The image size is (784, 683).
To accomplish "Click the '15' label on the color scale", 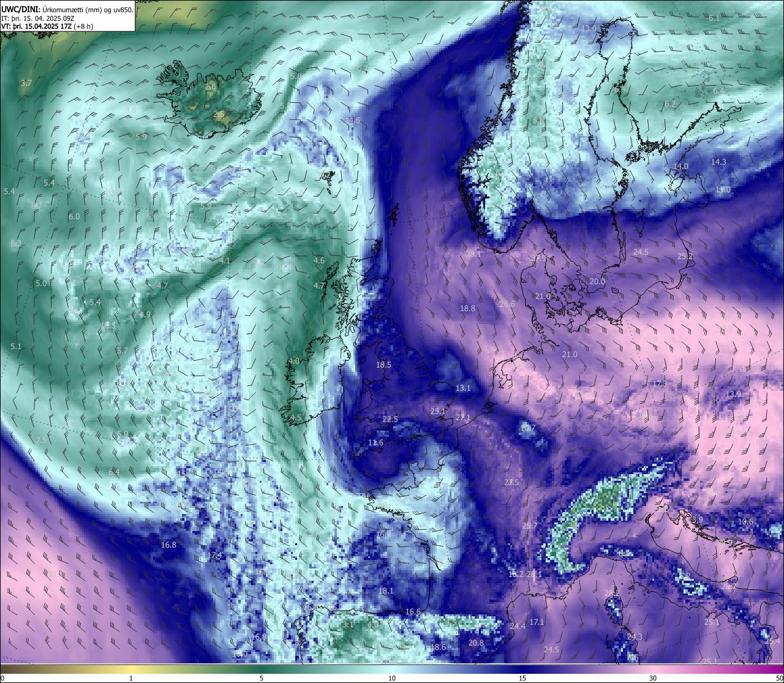I will click(522, 678).
